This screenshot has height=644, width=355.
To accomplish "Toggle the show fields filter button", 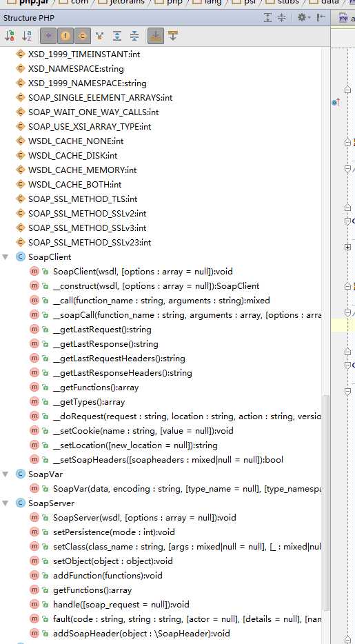I will 65,36.
